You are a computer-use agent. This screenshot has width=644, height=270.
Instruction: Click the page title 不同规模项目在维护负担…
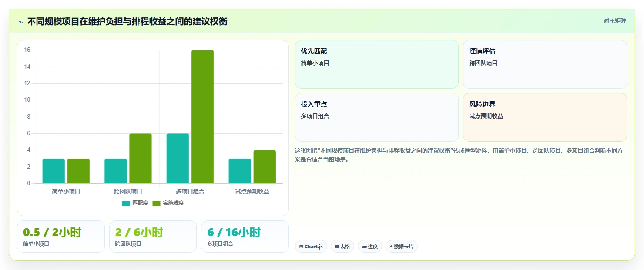(x=127, y=22)
